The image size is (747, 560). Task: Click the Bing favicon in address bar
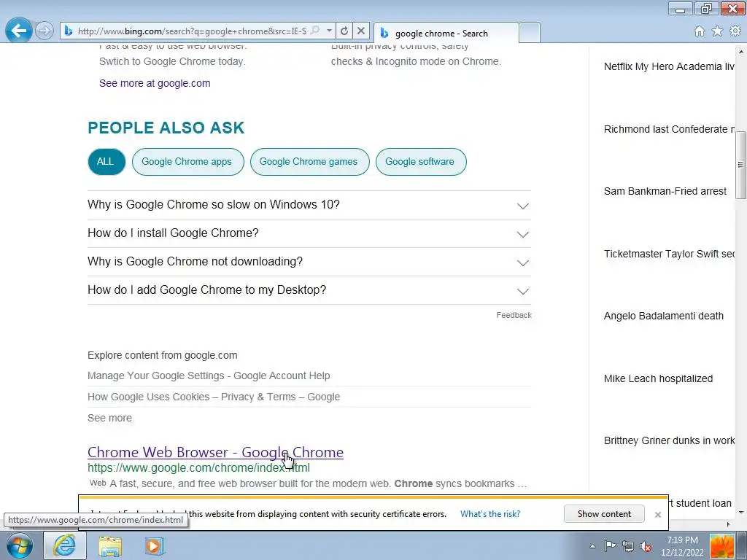[x=69, y=31]
